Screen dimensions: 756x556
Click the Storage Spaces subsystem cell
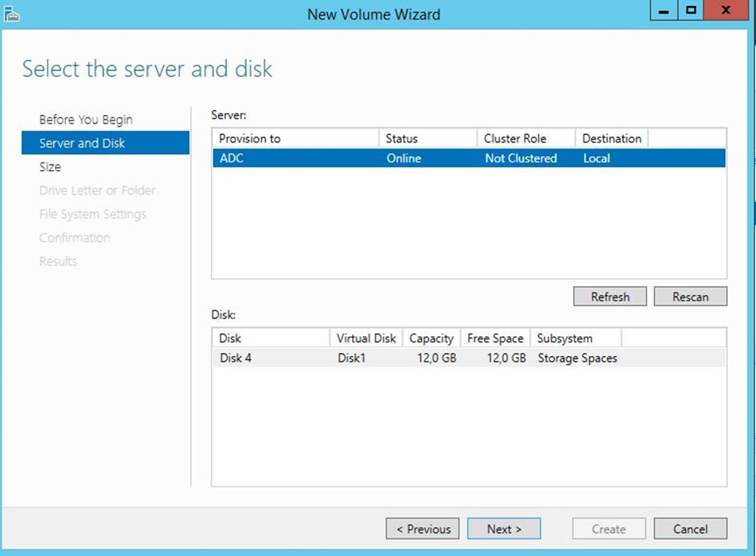[x=578, y=358]
